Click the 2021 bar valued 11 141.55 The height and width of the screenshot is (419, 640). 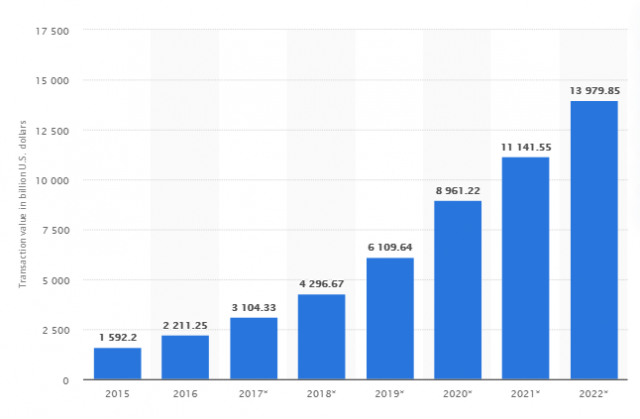(x=526, y=268)
